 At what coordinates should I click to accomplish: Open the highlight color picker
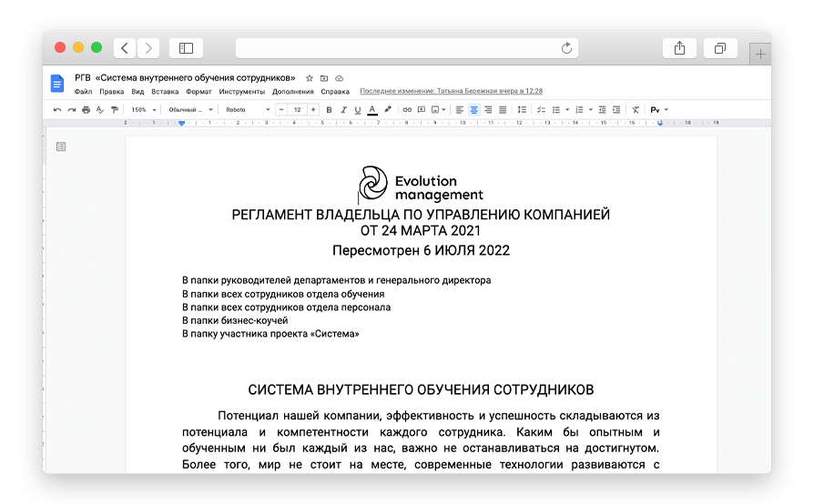click(x=388, y=110)
